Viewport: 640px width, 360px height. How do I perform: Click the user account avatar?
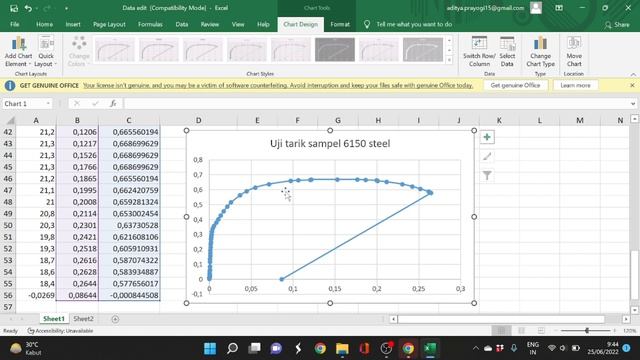click(536, 8)
